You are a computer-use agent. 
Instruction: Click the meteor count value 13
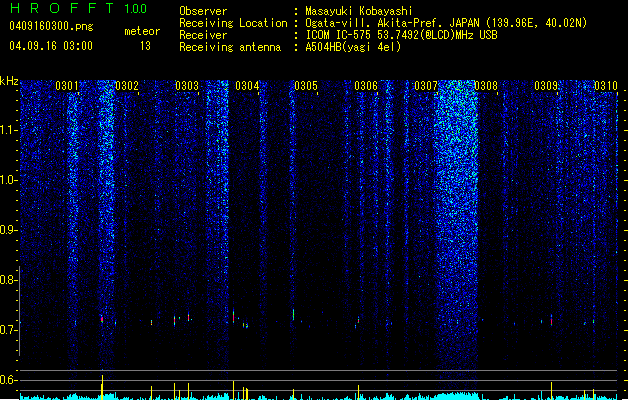coord(145,46)
